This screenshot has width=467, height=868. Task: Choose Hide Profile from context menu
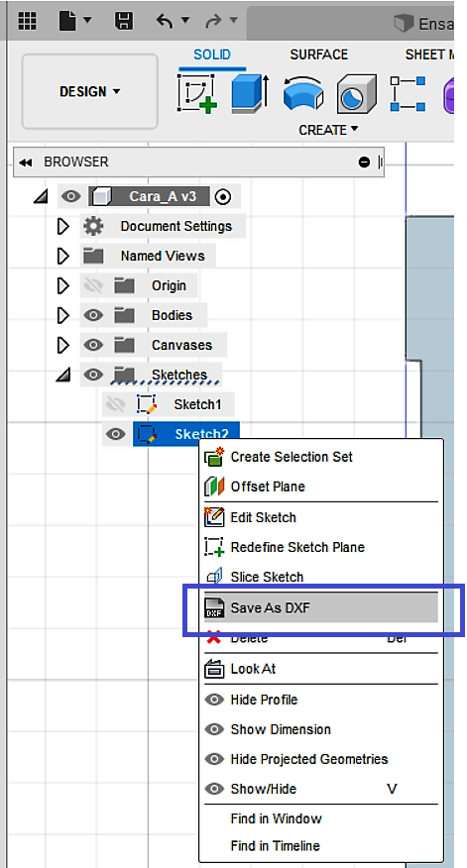(x=320, y=700)
